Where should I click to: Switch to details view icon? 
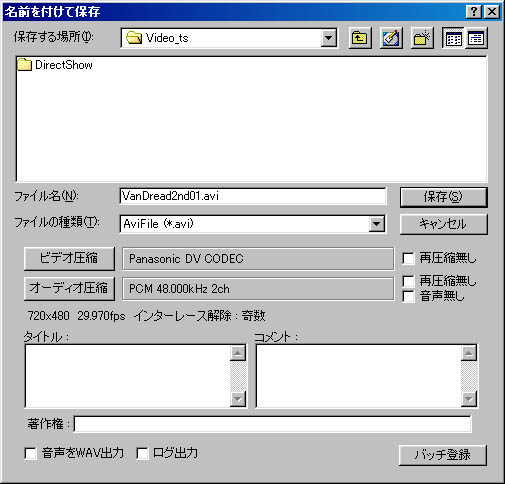click(x=476, y=38)
